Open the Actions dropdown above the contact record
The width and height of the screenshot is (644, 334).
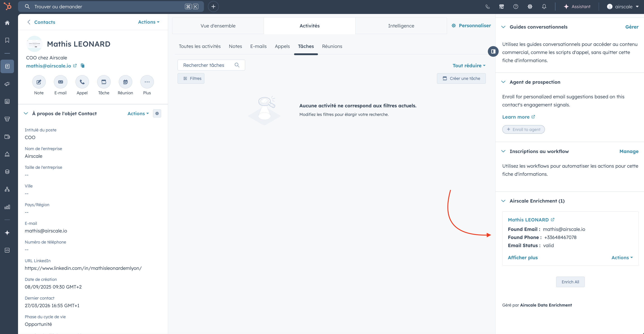coord(148,22)
